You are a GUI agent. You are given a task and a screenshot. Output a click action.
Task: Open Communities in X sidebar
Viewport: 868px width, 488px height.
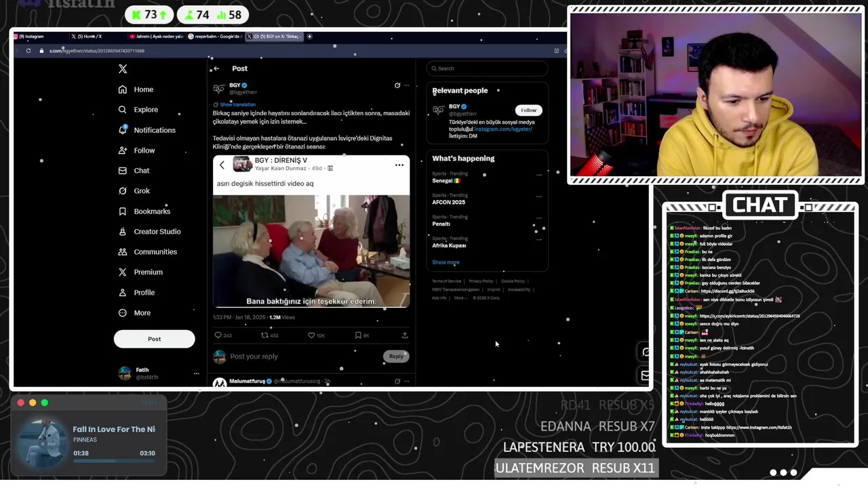(147, 252)
